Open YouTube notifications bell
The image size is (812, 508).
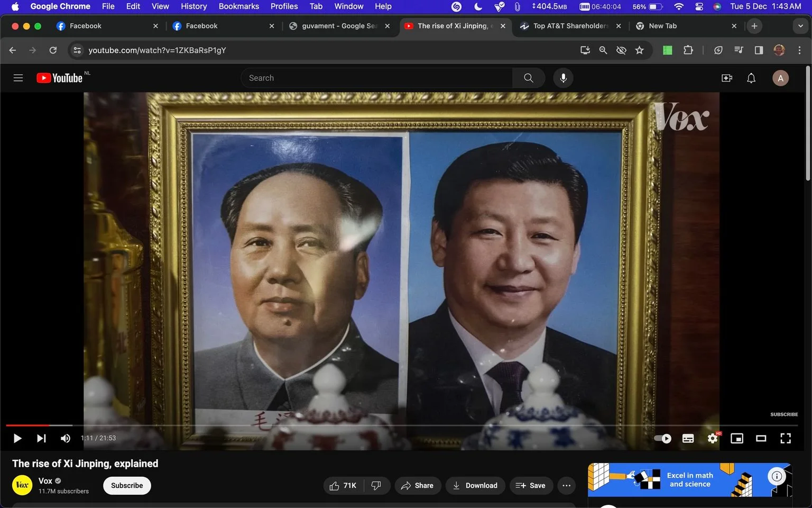(751, 78)
